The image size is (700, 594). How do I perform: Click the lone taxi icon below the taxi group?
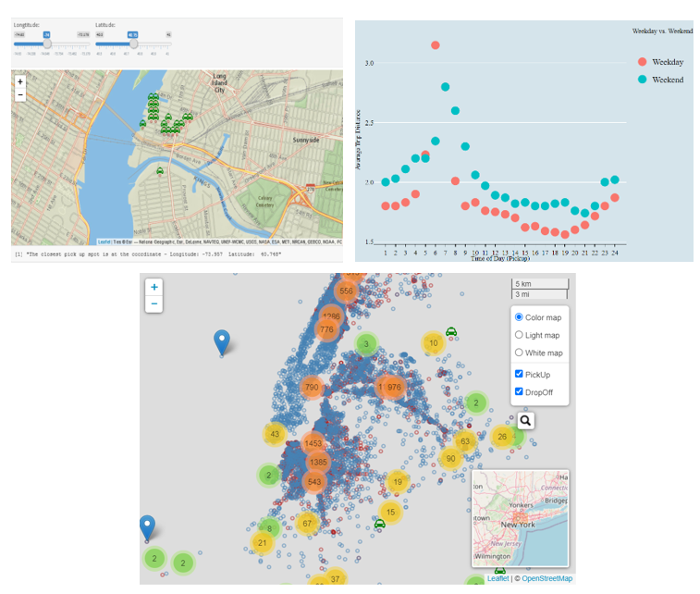[160, 171]
